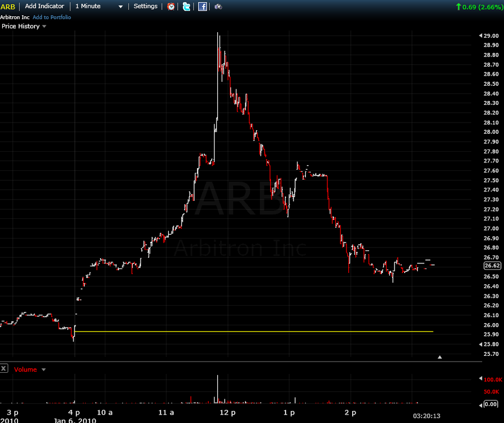504x423 pixels.
Task: Click the alarm clock alert icon
Action: [x=171, y=6]
